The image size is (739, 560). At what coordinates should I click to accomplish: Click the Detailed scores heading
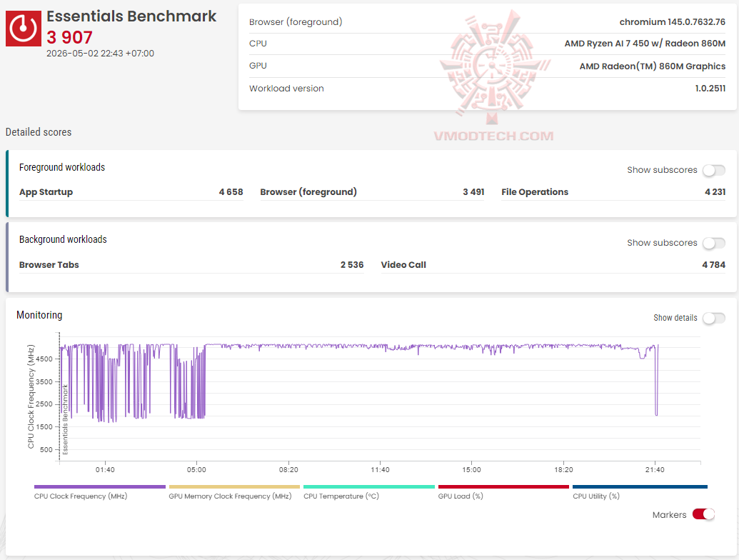coord(39,132)
